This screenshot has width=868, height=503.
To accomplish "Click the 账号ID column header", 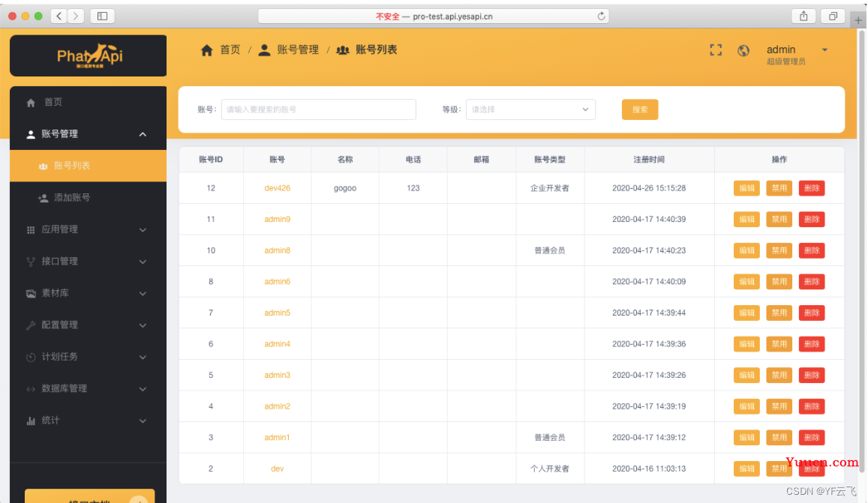I will pyautogui.click(x=211, y=160).
